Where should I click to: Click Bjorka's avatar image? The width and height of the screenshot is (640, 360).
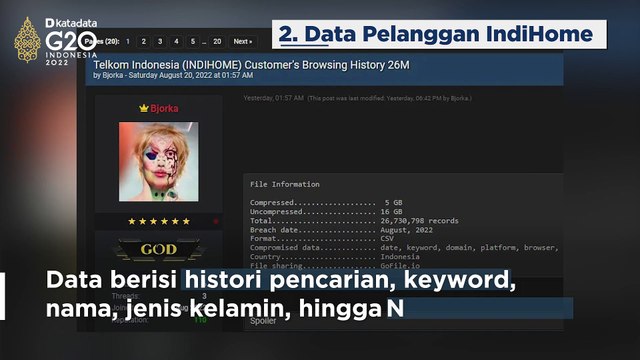159,162
